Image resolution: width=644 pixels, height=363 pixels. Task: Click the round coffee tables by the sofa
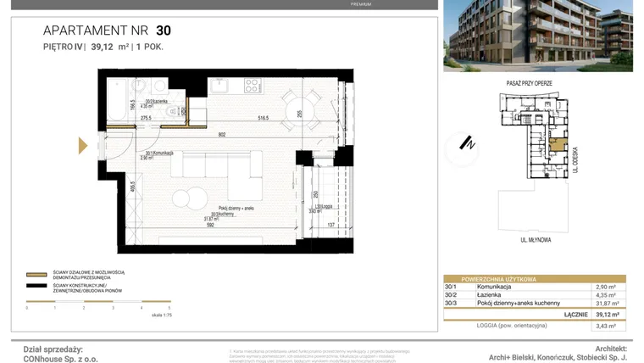[190, 198]
